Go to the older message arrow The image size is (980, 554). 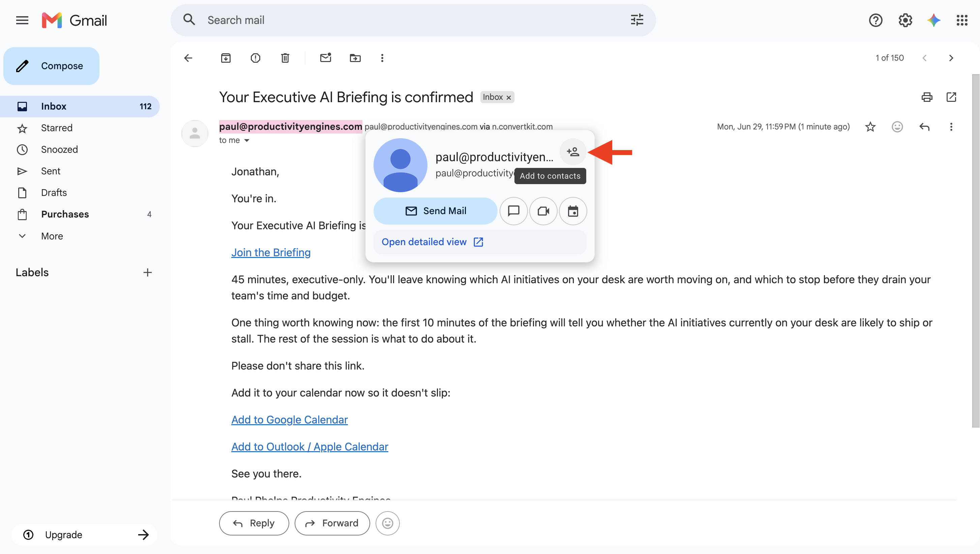(x=951, y=58)
